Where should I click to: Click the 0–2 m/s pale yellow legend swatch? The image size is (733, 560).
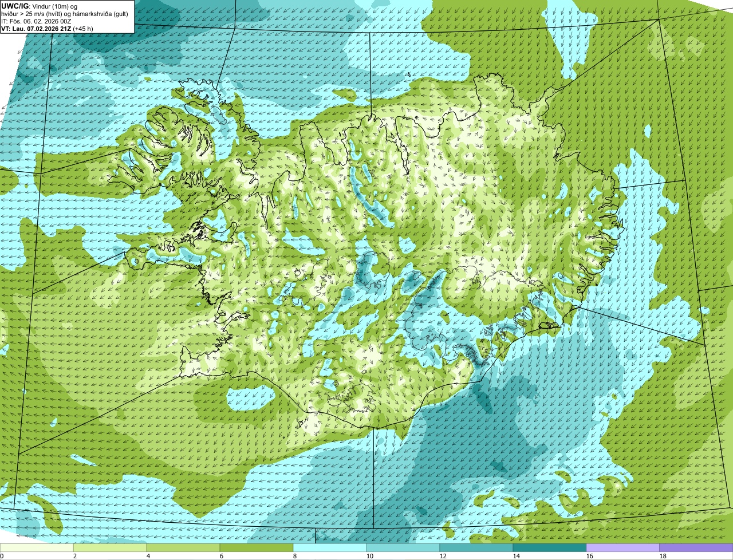[x=37, y=548]
